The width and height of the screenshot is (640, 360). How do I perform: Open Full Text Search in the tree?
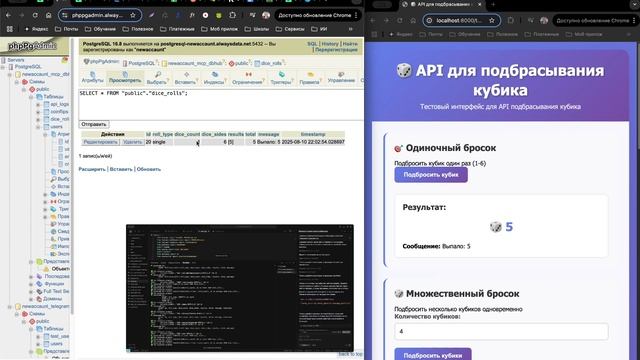(56, 291)
